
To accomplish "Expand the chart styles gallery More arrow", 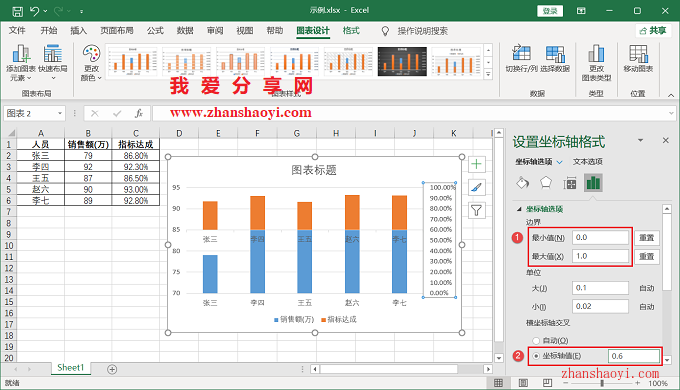I will (x=488, y=75).
